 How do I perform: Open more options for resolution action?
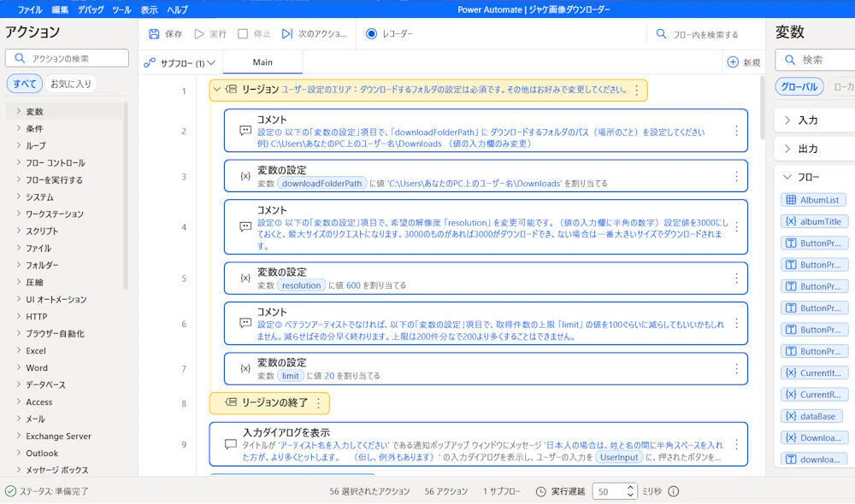click(736, 278)
